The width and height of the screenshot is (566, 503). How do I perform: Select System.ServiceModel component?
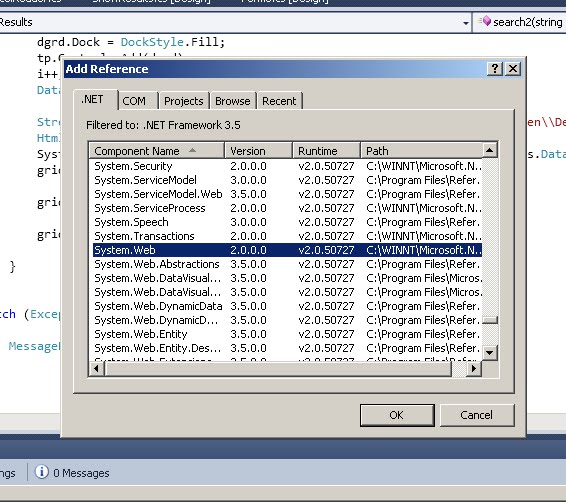click(287, 180)
